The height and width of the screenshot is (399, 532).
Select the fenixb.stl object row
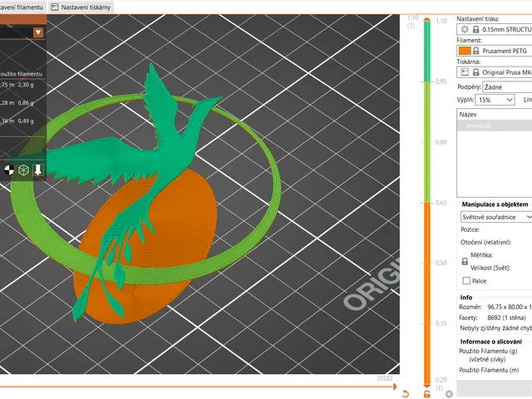tap(495, 126)
